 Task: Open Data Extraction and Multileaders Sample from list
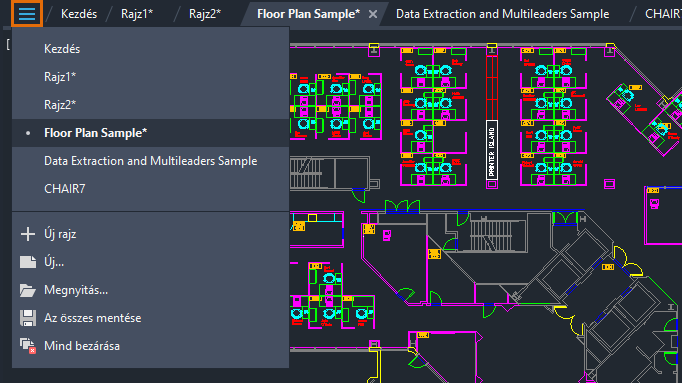[150, 161]
